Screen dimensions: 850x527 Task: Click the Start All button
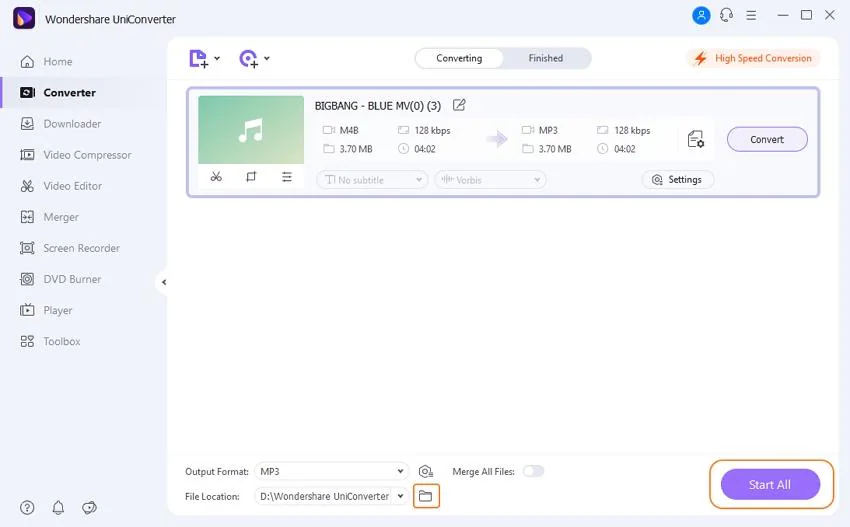point(770,485)
